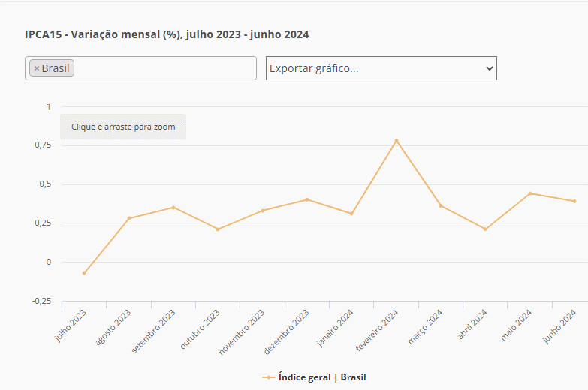Viewport: 588px width, 390px height.
Task: Click inside the region selection input field
Action: [x=140, y=68]
